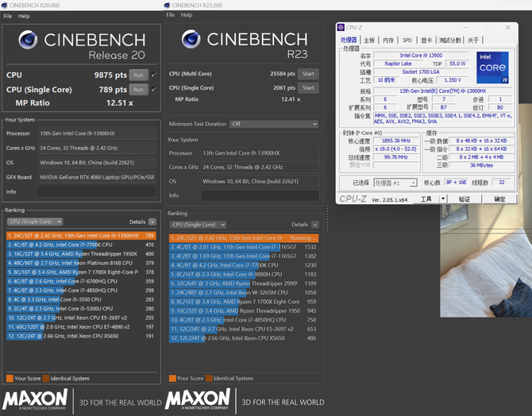532x416 pixels.
Task: Click the Identical System swatch in R20
Action: tap(46, 379)
